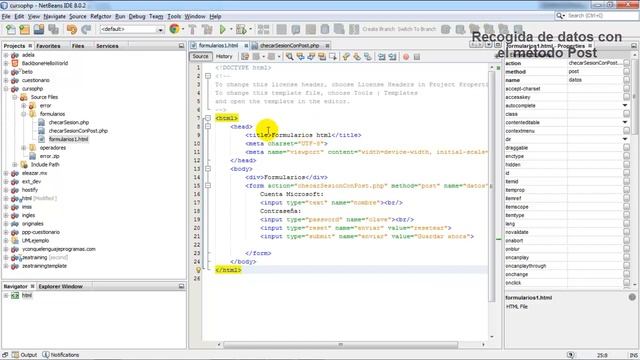Select formularios1.html in the project tree
The height and width of the screenshot is (360, 640).
click(x=68, y=139)
